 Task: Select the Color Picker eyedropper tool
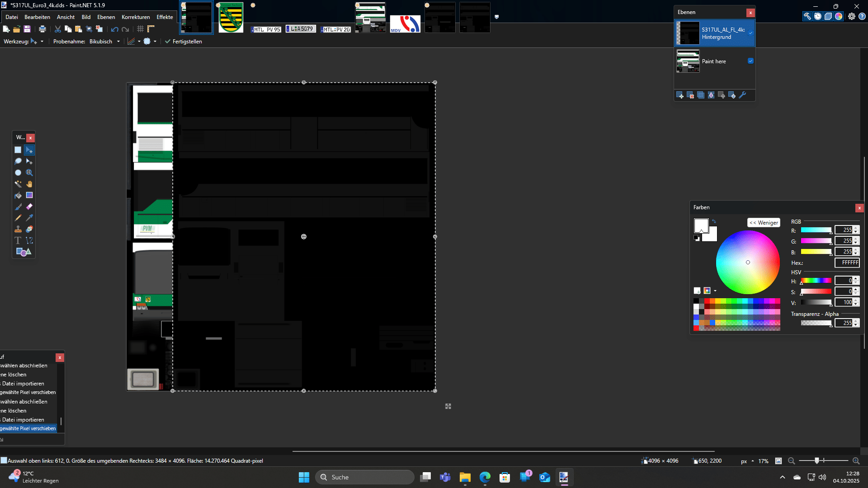[x=29, y=218]
